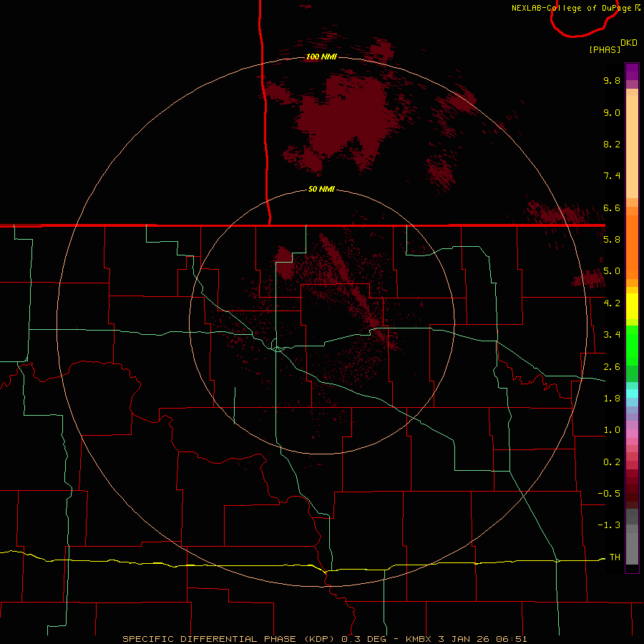Image resolution: width=644 pixels, height=644 pixels.
Task: Click the 9.0 value on the color scale
Action: click(x=612, y=112)
